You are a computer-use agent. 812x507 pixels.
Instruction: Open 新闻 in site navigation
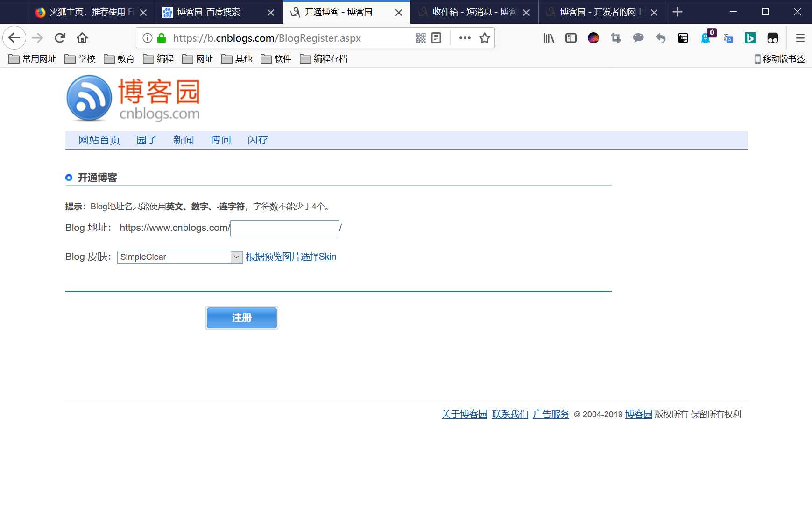coord(184,140)
